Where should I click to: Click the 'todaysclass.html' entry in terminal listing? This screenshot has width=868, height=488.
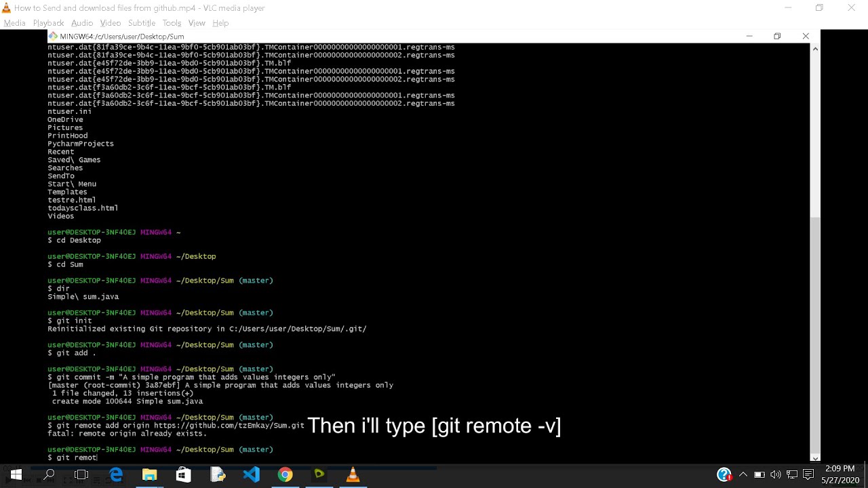pos(83,208)
